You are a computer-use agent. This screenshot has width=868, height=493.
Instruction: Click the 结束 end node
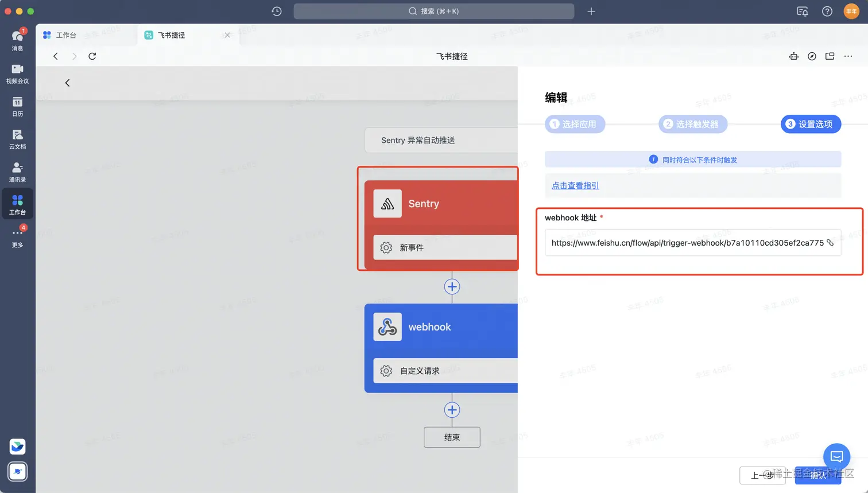coord(452,437)
